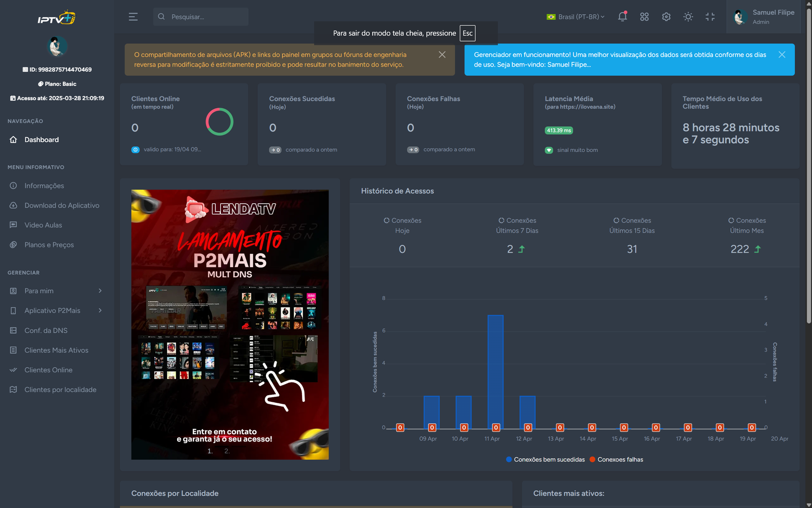Click the Aplicativo P2Mais phone icon
The height and width of the screenshot is (508, 812).
click(x=14, y=311)
